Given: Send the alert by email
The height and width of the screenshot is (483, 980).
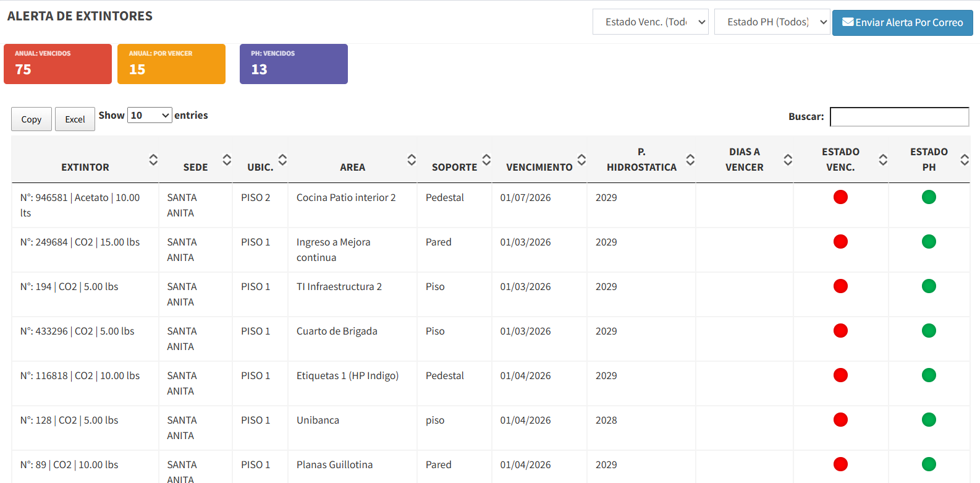Looking at the screenshot, I should (903, 22).
